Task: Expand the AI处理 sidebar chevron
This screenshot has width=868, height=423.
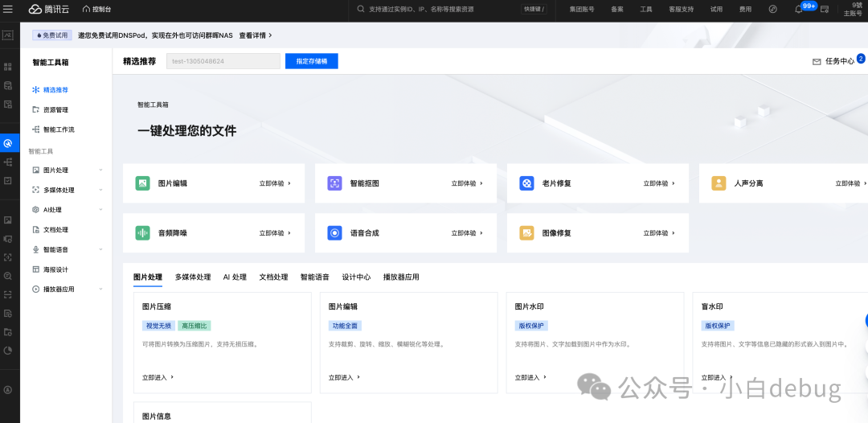Action: click(100, 210)
